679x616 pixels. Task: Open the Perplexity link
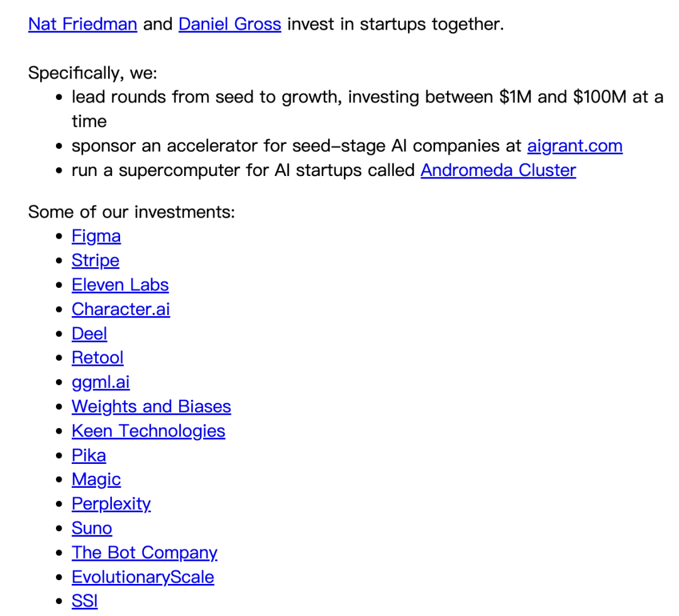point(111,504)
